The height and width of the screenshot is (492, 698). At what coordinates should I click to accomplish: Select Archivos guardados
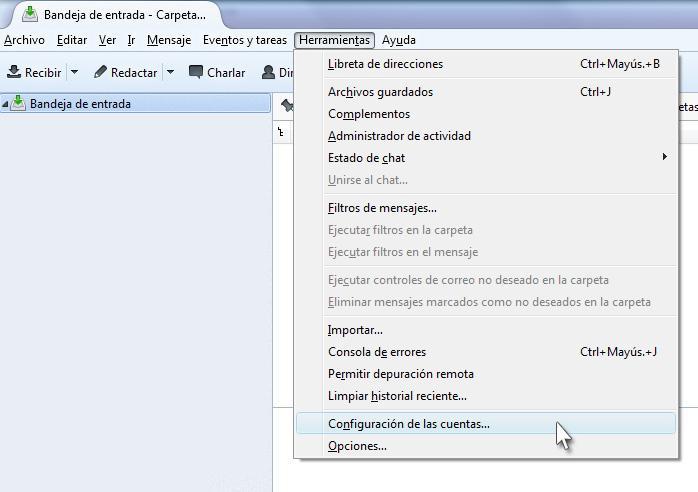click(x=486, y=92)
